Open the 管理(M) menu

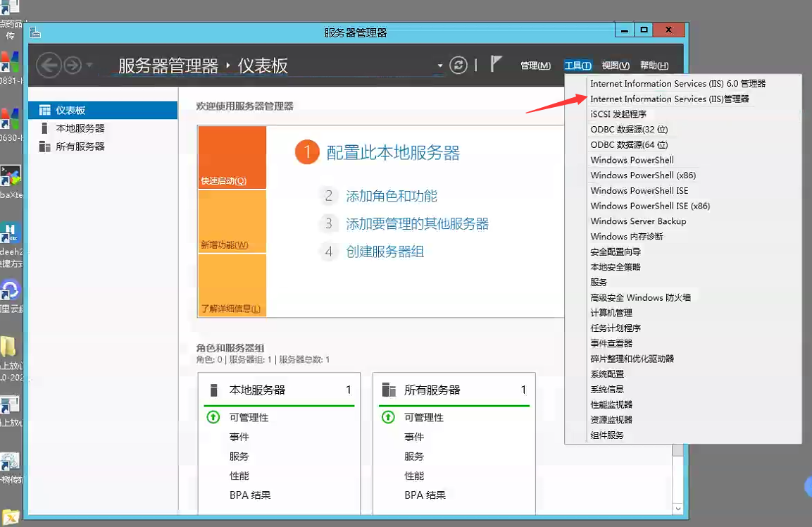[x=535, y=66]
